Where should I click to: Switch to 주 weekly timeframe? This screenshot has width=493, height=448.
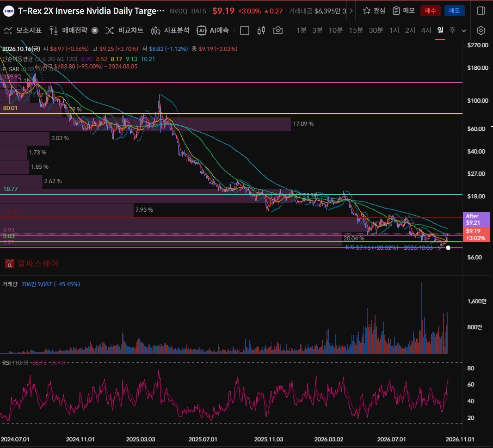[x=452, y=30]
